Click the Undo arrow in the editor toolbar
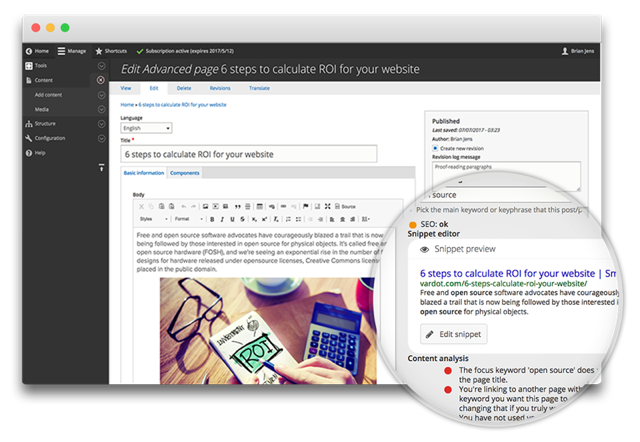This screenshot has height=442, width=640. point(184,207)
